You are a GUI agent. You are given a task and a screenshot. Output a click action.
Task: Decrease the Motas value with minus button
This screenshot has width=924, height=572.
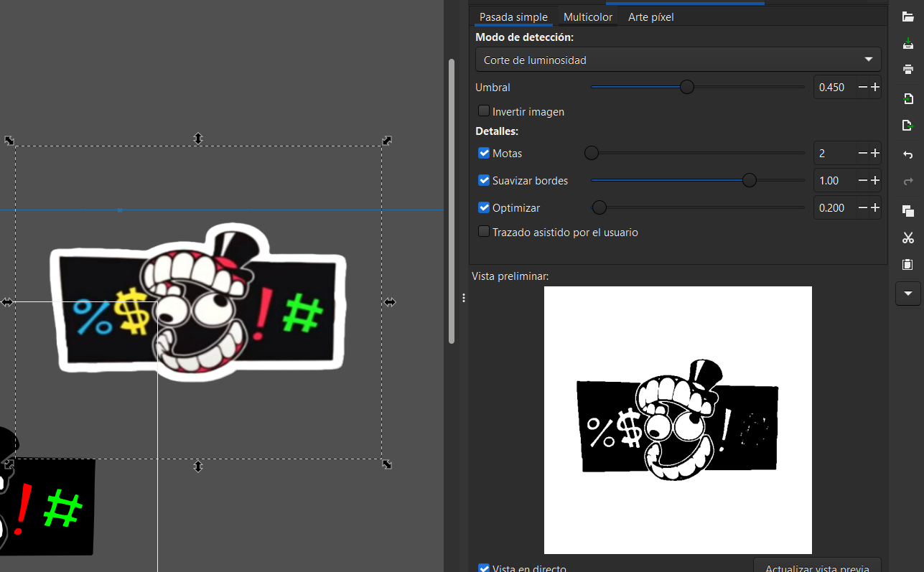tap(862, 153)
